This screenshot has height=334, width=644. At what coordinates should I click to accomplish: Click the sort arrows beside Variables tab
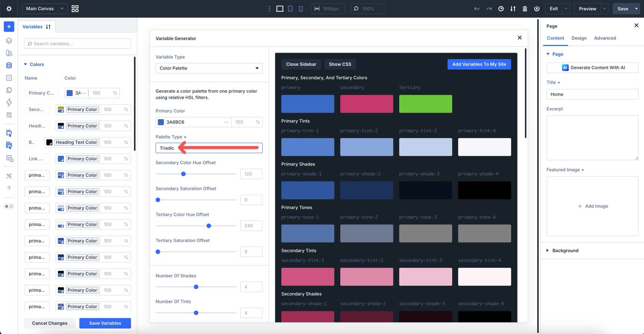(48, 27)
